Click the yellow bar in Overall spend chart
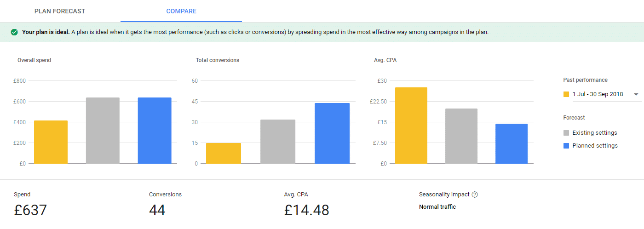Image resolution: width=644 pixels, height=229 pixels. [51, 142]
